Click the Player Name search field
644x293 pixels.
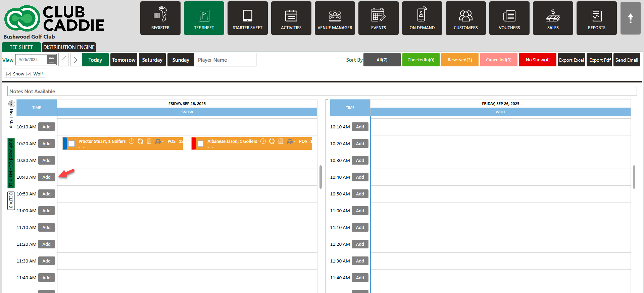[x=226, y=60]
